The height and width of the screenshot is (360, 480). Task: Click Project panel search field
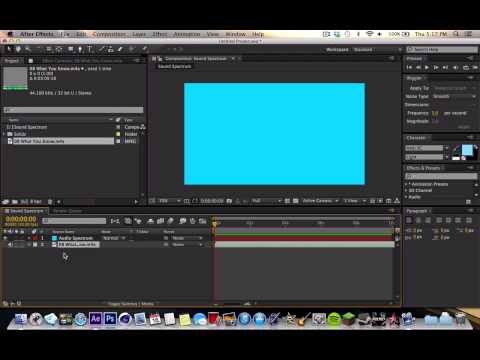pos(74,110)
